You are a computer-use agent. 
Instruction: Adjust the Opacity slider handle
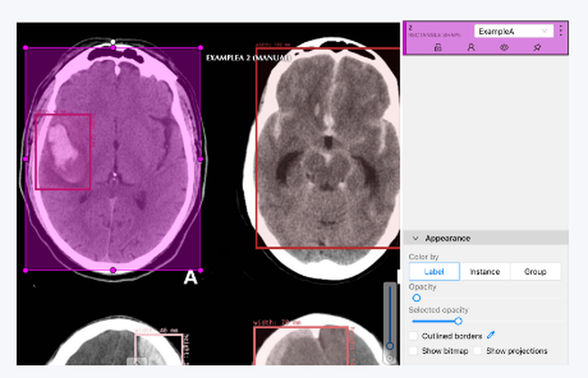[x=416, y=298]
